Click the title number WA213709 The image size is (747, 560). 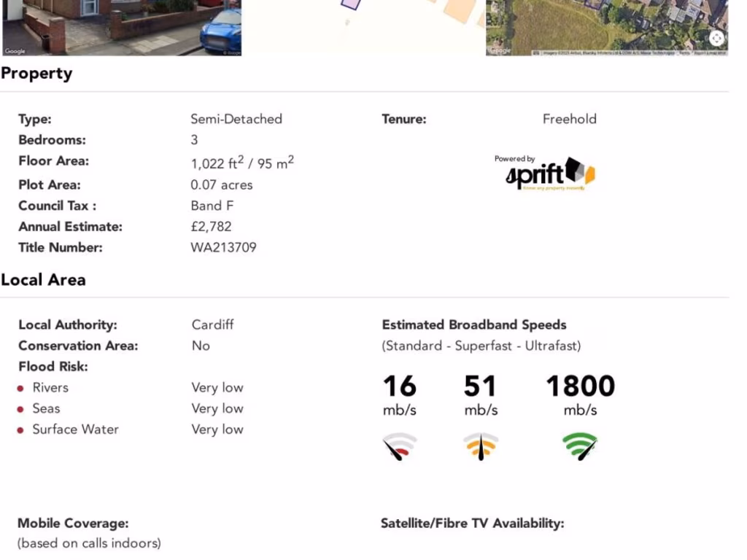coord(223,247)
